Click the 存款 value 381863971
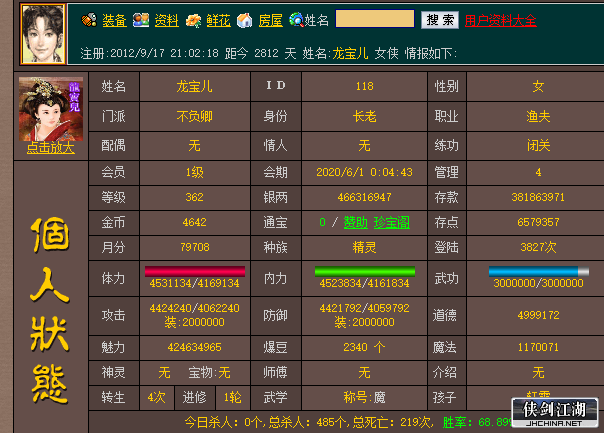The image size is (604, 433). 538,197
